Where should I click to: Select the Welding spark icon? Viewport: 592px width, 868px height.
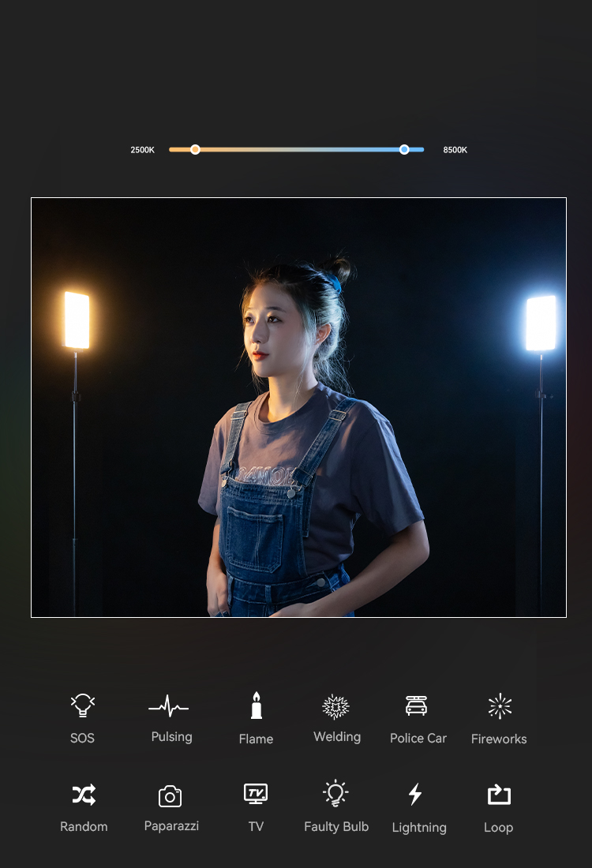coord(335,706)
